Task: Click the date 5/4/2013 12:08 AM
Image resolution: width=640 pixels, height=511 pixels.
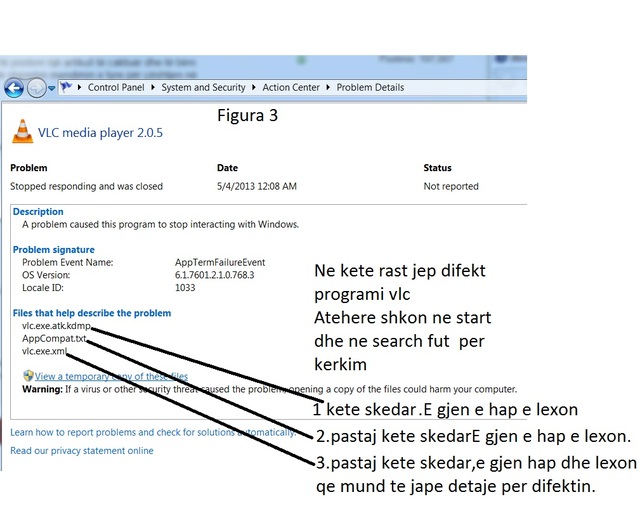Action: point(257,186)
